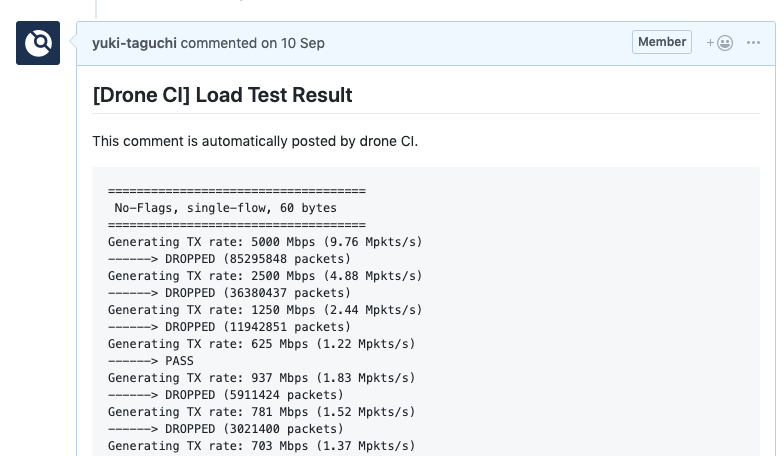Open the 'on 10 Sep' comment timestamp

pyautogui.click(x=293, y=43)
